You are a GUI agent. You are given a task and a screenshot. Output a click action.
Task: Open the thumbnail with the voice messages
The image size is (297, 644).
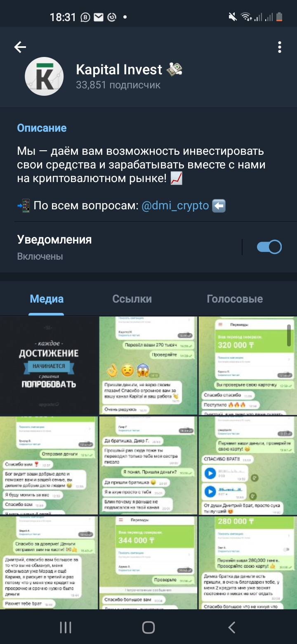[x=247, y=465]
